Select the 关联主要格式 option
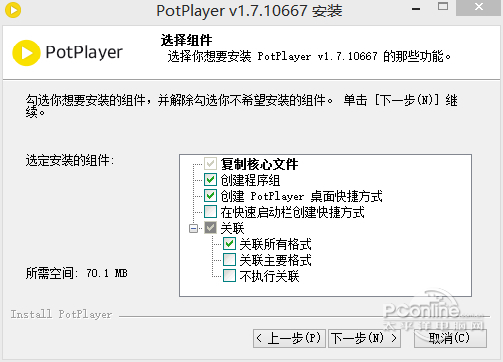Screen dimensions: 503x362 pyautogui.click(x=229, y=260)
